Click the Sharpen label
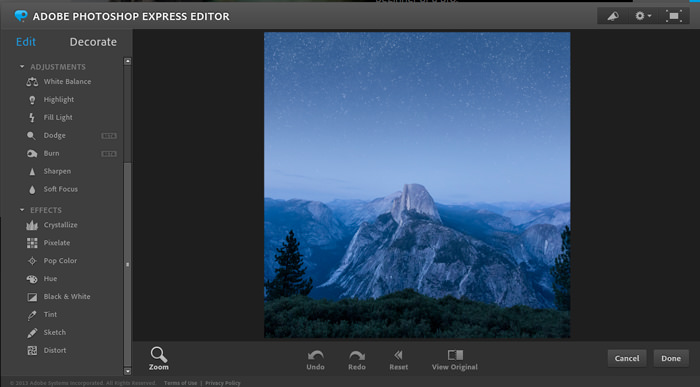 click(57, 171)
